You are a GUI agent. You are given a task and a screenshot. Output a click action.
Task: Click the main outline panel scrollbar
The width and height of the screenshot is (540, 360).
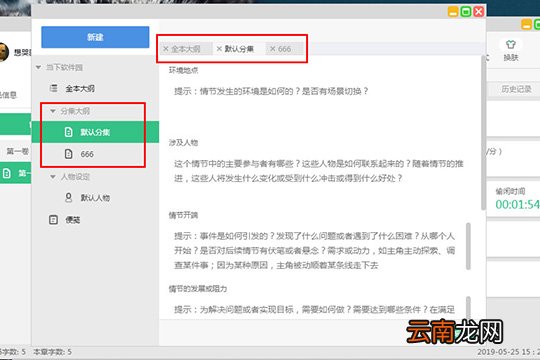click(x=484, y=134)
